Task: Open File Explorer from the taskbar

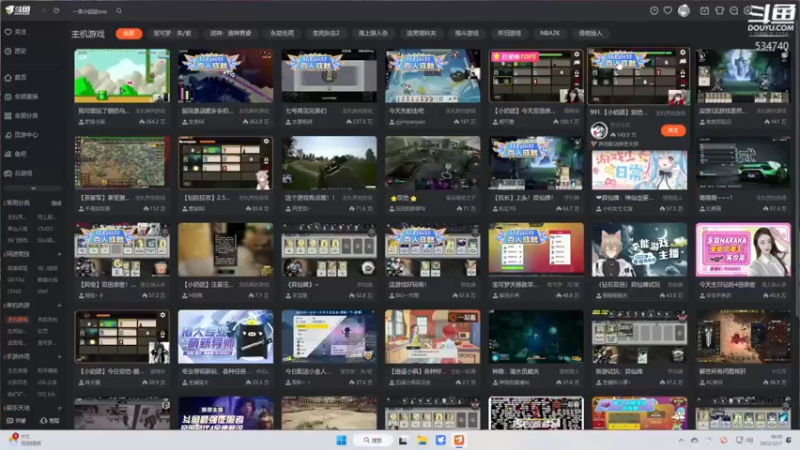Action: click(x=422, y=440)
